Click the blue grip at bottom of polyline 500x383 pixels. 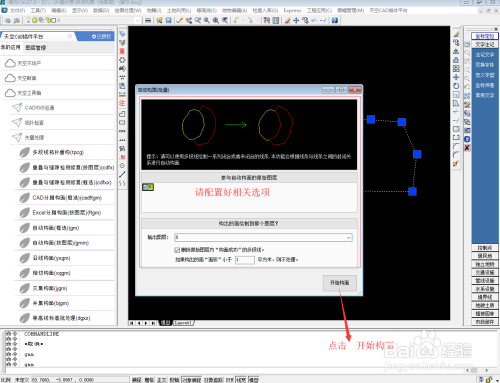(412, 191)
